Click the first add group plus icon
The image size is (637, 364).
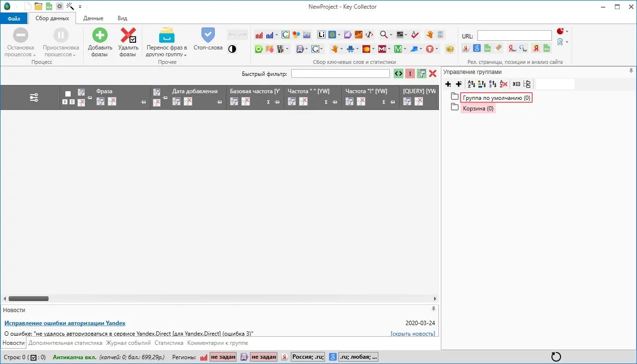[x=448, y=84]
